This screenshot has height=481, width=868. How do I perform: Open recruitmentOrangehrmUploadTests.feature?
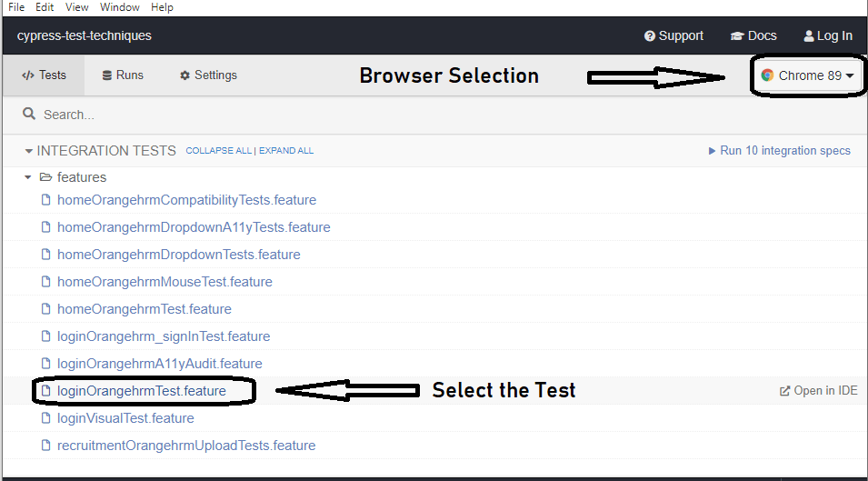(186, 445)
